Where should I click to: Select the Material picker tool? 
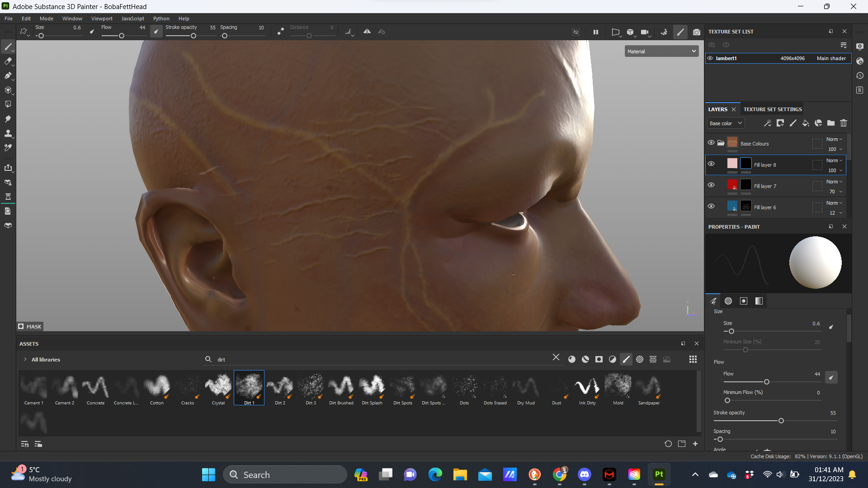pyautogui.click(x=8, y=148)
